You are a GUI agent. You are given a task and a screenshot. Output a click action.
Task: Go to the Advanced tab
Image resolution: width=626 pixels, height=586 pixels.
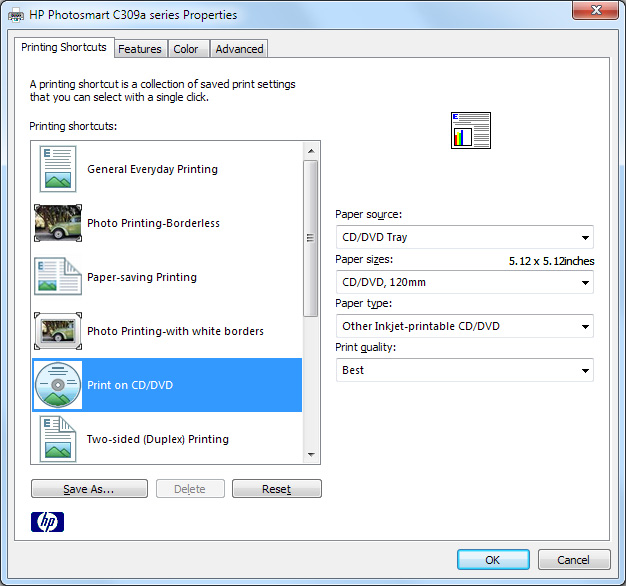coord(239,49)
